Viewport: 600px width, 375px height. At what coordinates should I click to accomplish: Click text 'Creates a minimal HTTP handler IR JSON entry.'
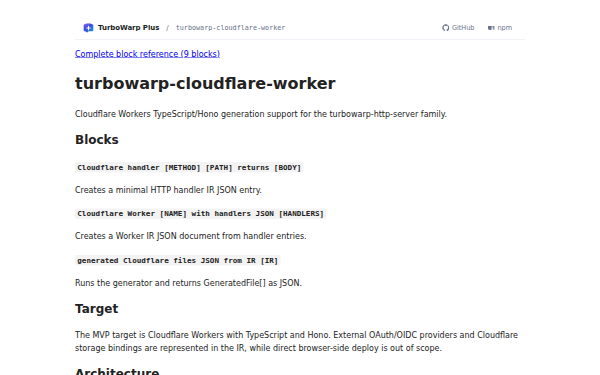point(168,190)
